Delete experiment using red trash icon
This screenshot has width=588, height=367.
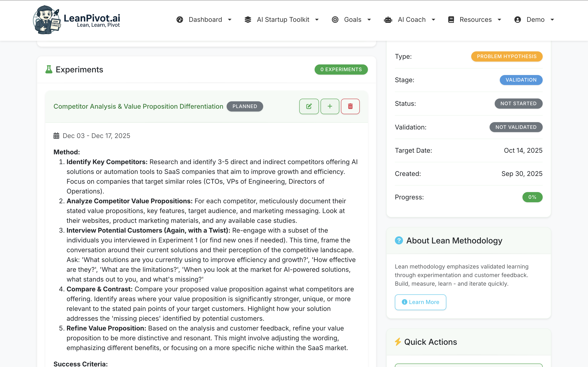click(x=350, y=106)
